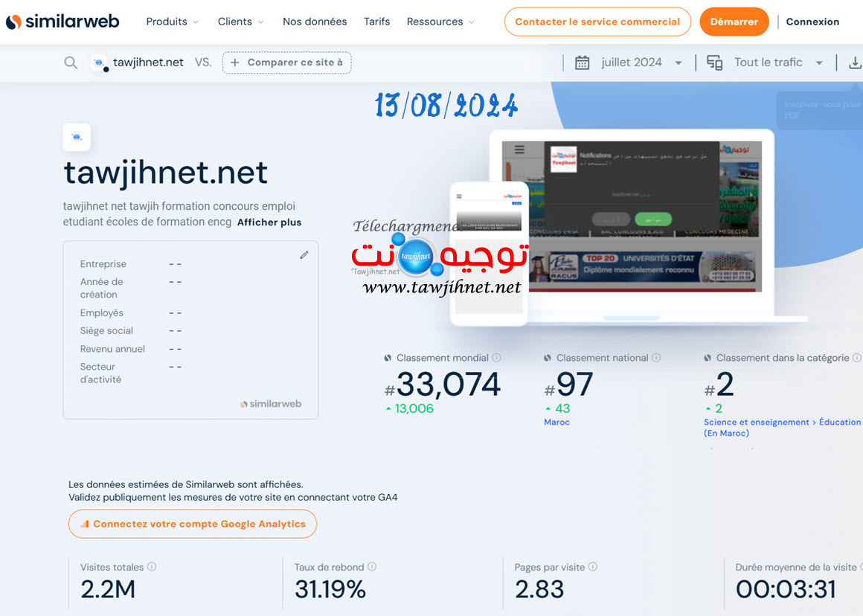The height and width of the screenshot is (616, 863).
Task: Click the calendar icon beside juillet 2024
Action: (582, 62)
